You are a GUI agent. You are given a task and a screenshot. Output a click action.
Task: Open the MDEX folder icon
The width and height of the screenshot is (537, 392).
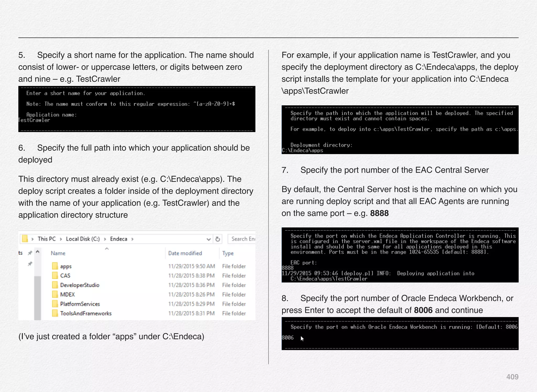pos(55,294)
